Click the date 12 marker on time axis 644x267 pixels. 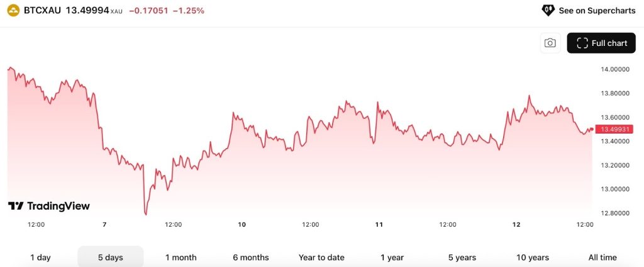tap(516, 224)
